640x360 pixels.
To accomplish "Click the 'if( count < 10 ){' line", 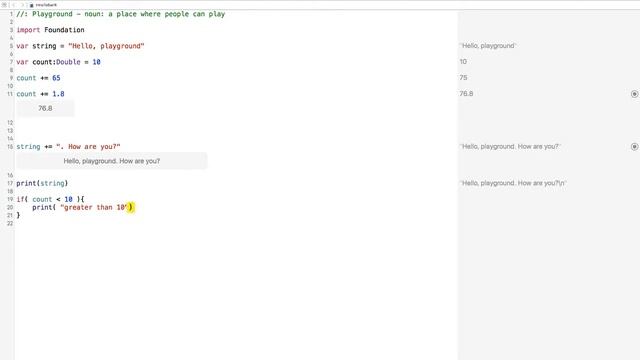I will (50, 199).
